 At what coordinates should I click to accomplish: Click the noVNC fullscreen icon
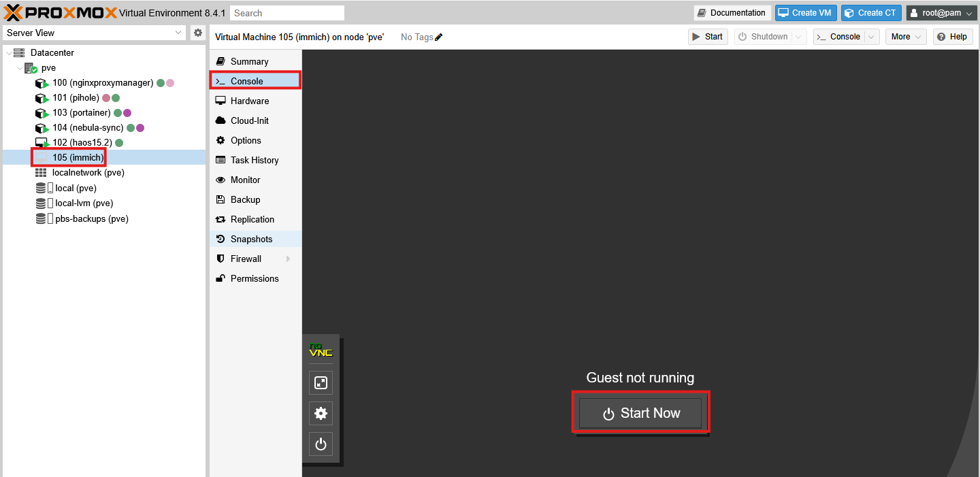[x=321, y=382]
